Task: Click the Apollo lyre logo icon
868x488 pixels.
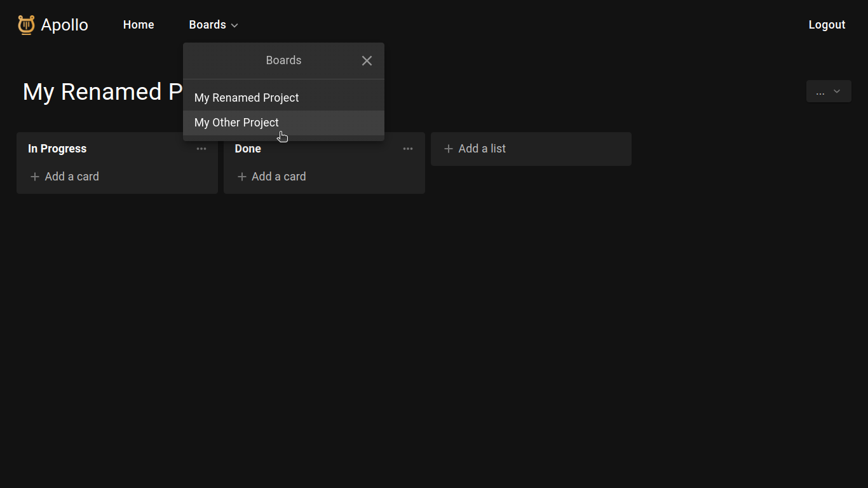Action: (x=26, y=25)
